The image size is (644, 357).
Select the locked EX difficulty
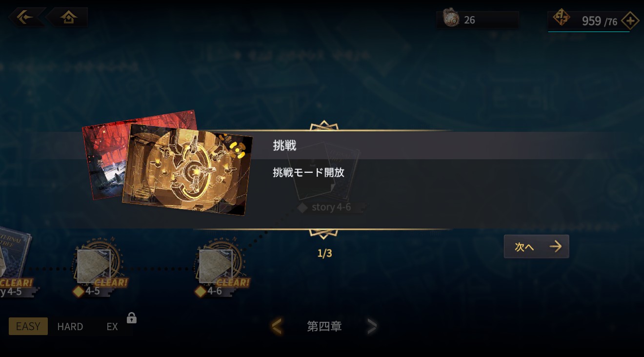point(112,326)
